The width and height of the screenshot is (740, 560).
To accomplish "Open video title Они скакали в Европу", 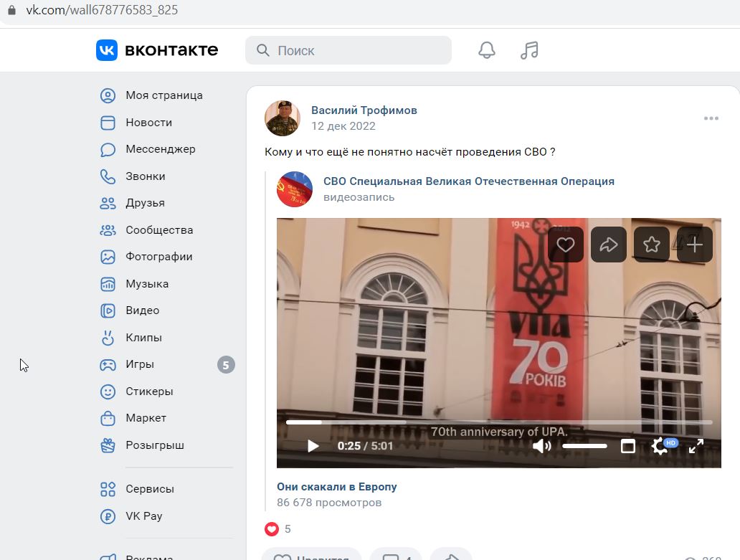I will coord(337,486).
